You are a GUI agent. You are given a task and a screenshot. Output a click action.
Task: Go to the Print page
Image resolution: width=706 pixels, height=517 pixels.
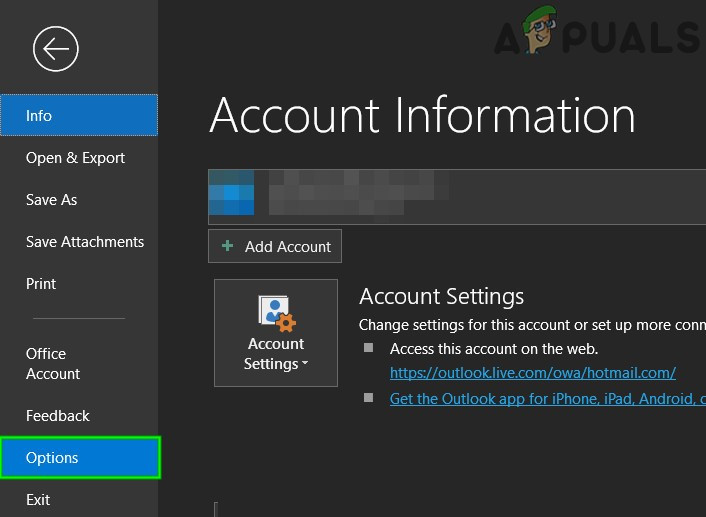[x=41, y=284]
